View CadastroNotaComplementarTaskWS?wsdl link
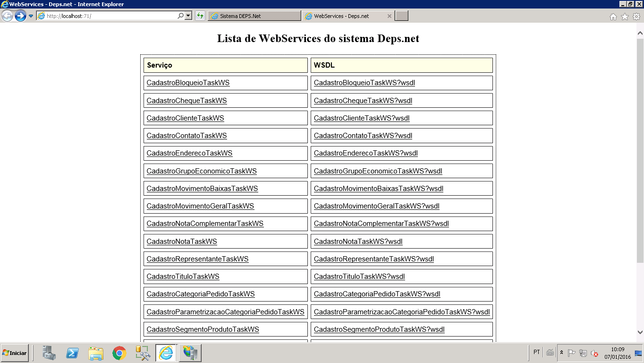 pos(381,224)
